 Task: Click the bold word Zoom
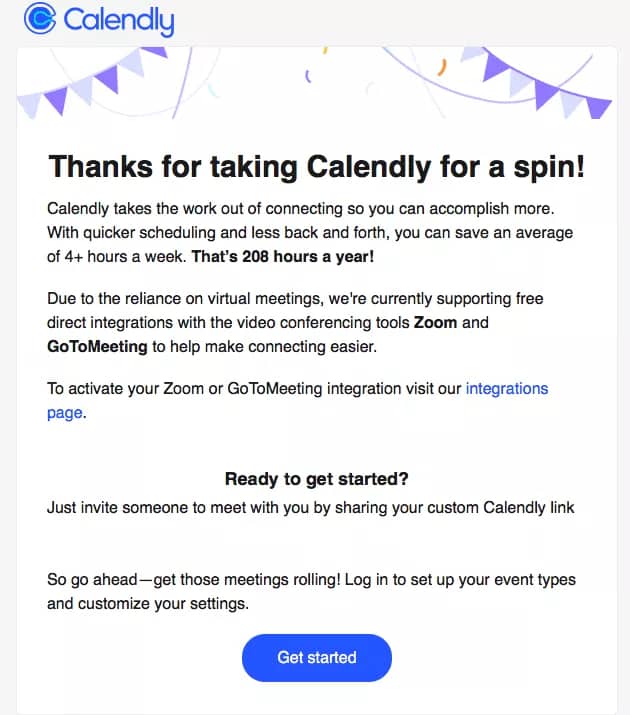click(x=435, y=323)
